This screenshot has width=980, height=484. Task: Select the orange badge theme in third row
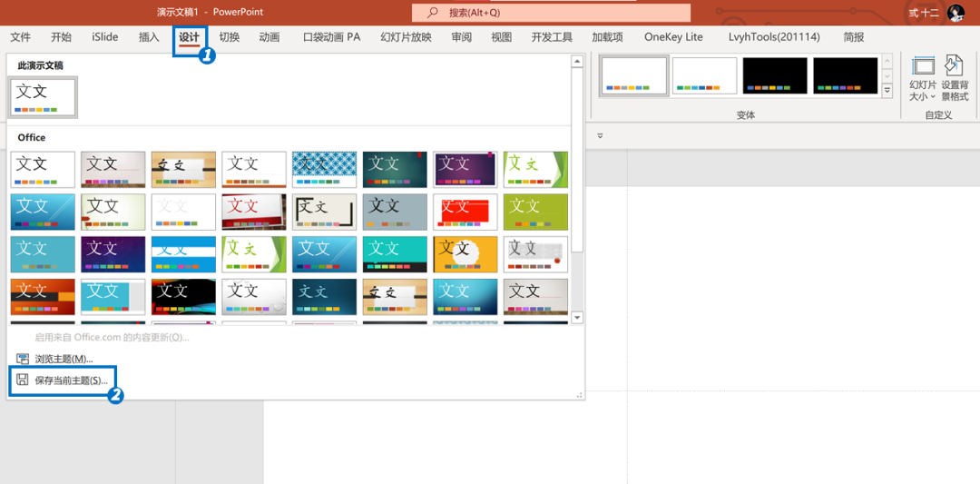(x=465, y=254)
